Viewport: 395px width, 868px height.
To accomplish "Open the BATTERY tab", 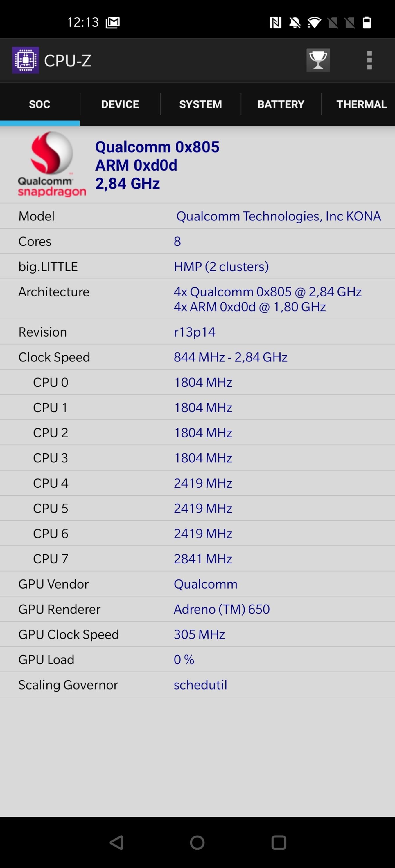I will tap(281, 104).
